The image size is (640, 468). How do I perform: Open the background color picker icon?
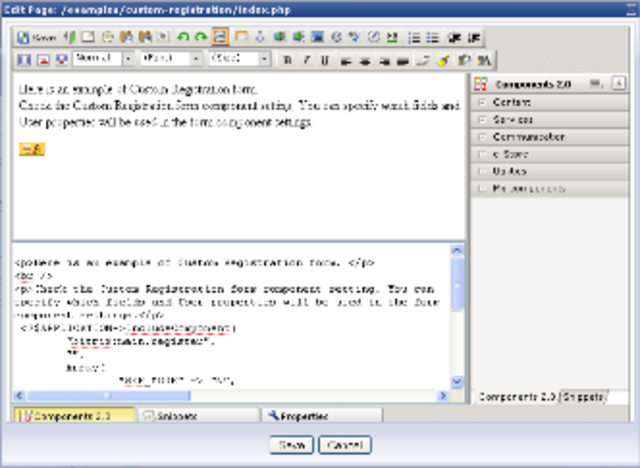pos(464,60)
